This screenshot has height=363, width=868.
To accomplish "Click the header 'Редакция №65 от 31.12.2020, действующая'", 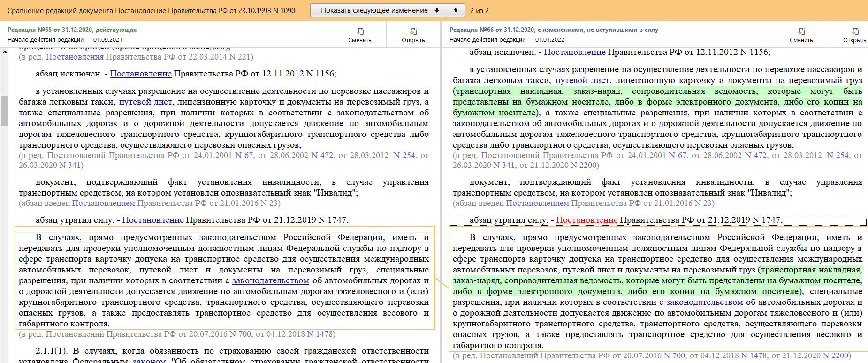I will pyautogui.click(x=72, y=30).
